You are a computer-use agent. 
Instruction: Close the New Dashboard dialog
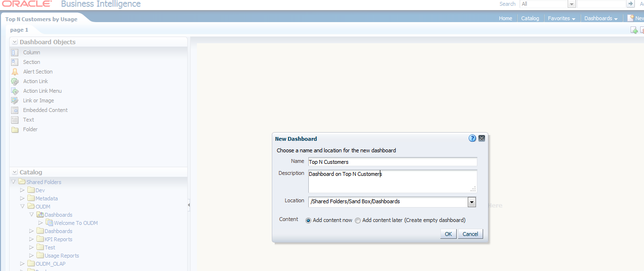[482, 138]
